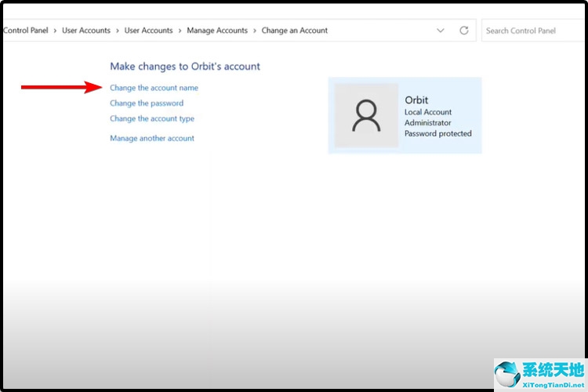The height and width of the screenshot is (392, 588).
Task: Expand the chevron just before Change an Account
Action: pyautogui.click(x=255, y=31)
